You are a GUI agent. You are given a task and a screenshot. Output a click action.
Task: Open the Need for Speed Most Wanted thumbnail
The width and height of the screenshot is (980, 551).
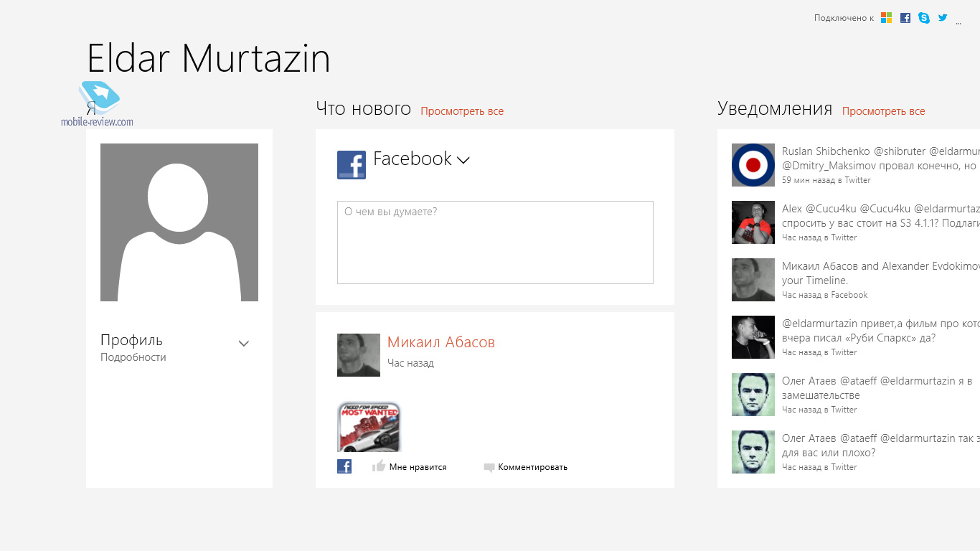[x=369, y=427]
